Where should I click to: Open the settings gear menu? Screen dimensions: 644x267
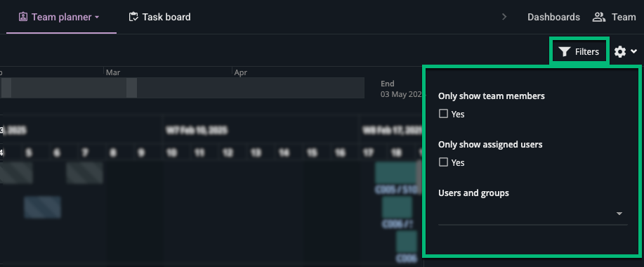619,52
